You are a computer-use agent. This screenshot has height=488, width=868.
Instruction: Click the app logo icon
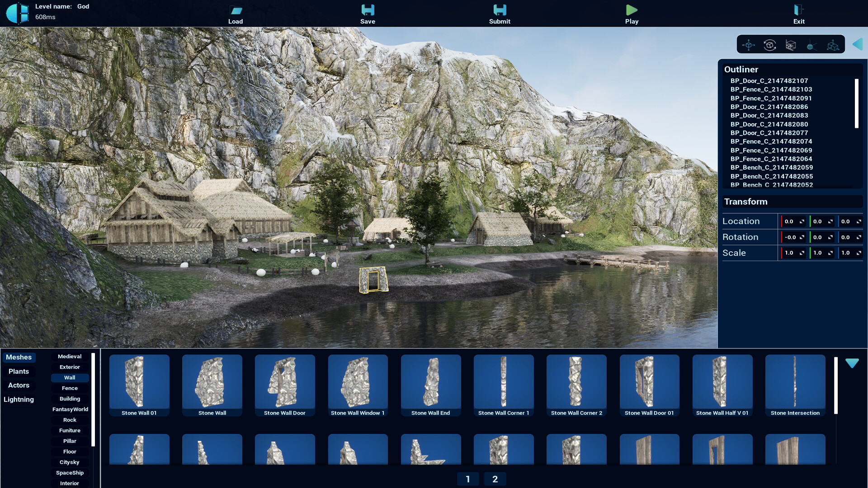[x=17, y=13]
